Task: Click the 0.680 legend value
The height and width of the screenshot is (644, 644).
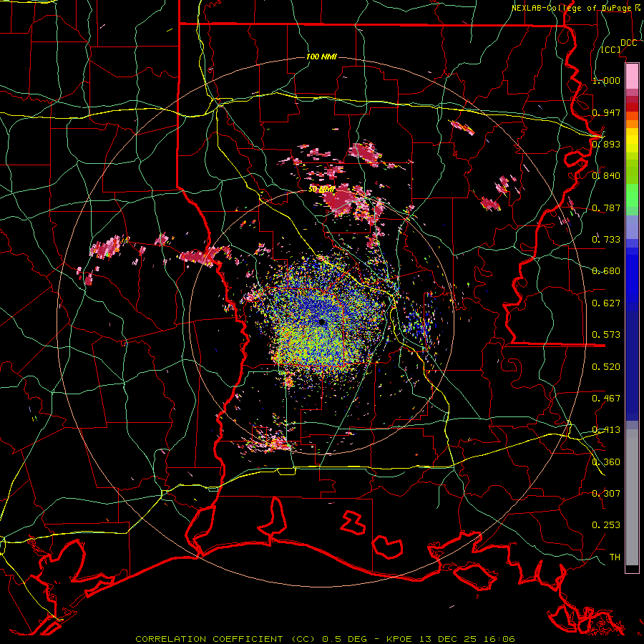Action: [606, 271]
